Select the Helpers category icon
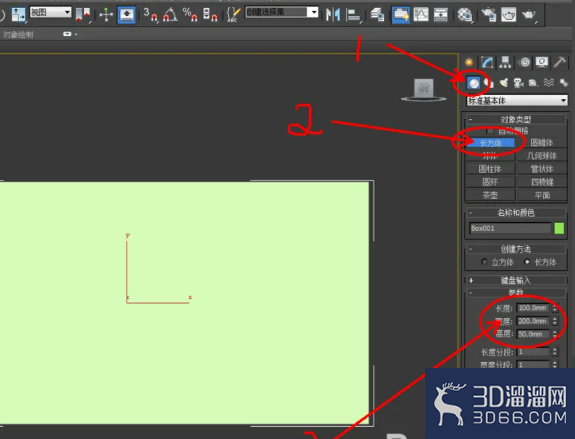The width and height of the screenshot is (575, 439). pos(533,83)
